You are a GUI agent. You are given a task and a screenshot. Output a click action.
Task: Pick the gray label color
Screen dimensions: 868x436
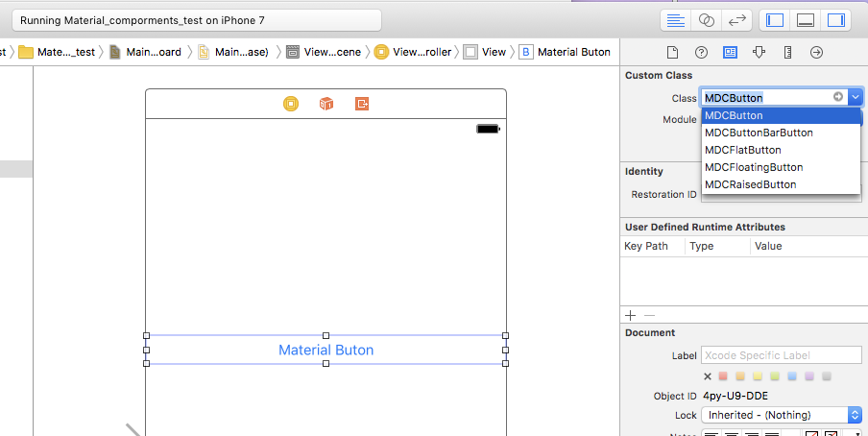827,376
